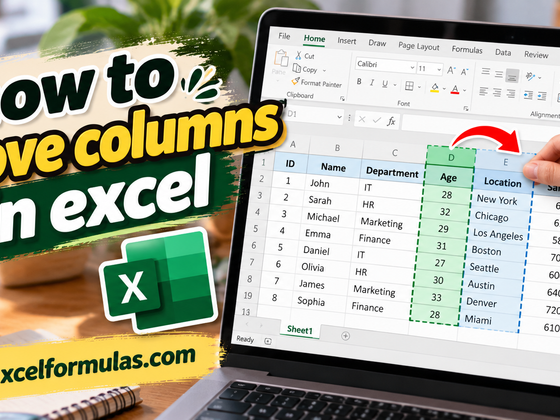Open the Copy options dropdown arrow

point(324,70)
